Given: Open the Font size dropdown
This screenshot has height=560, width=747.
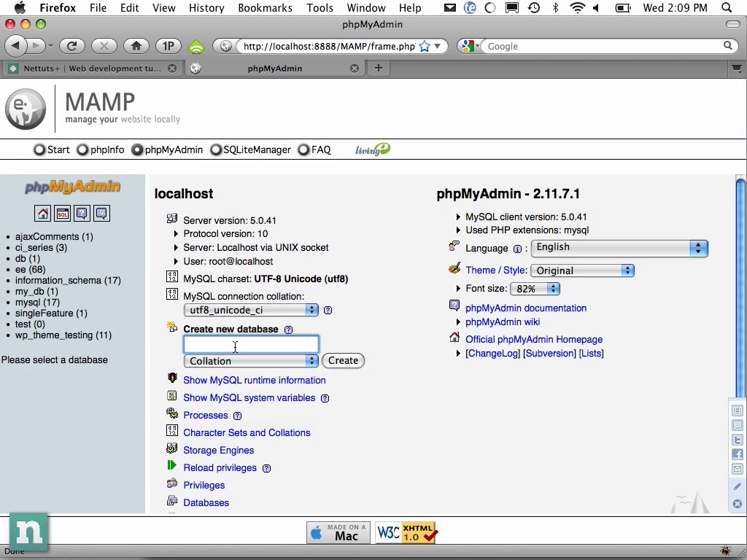Looking at the screenshot, I should [535, 289].
